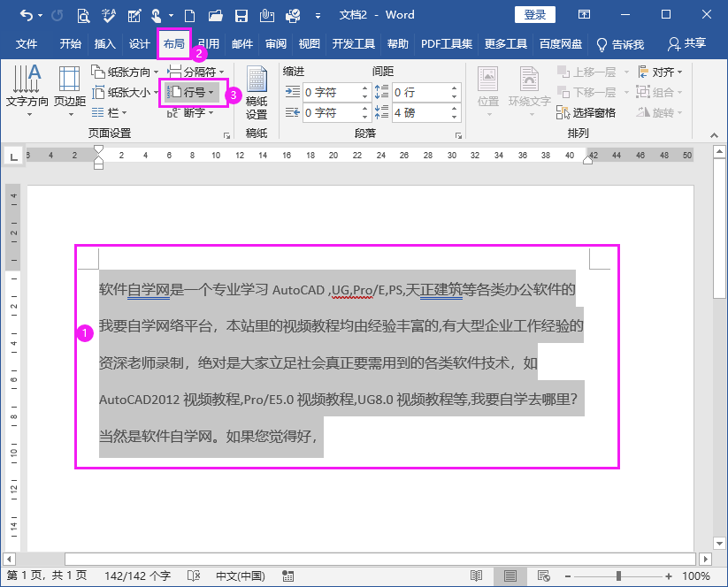The height and width of the screenshot is (587, 728).
Task: Switch to 阅读视图 mode in status bar
Action: click(477, 575)
